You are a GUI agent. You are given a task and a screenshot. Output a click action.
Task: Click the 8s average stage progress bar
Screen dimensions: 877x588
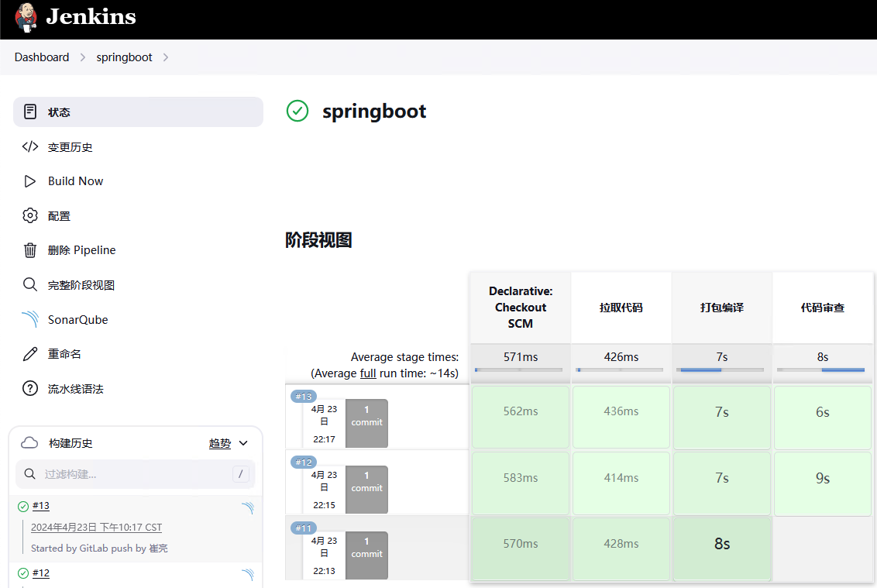click(x=820, y=370)
